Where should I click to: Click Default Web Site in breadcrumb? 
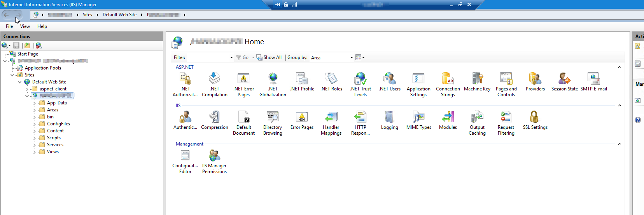120,15
